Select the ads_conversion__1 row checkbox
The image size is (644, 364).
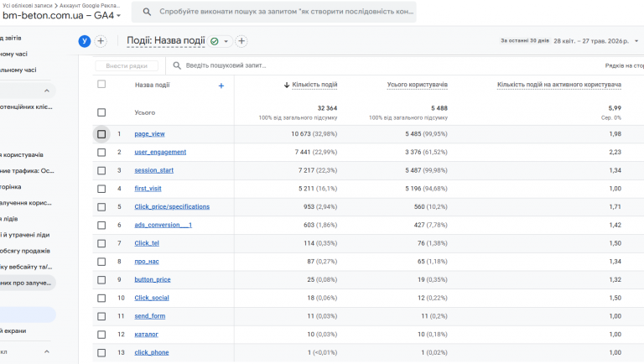101,225
